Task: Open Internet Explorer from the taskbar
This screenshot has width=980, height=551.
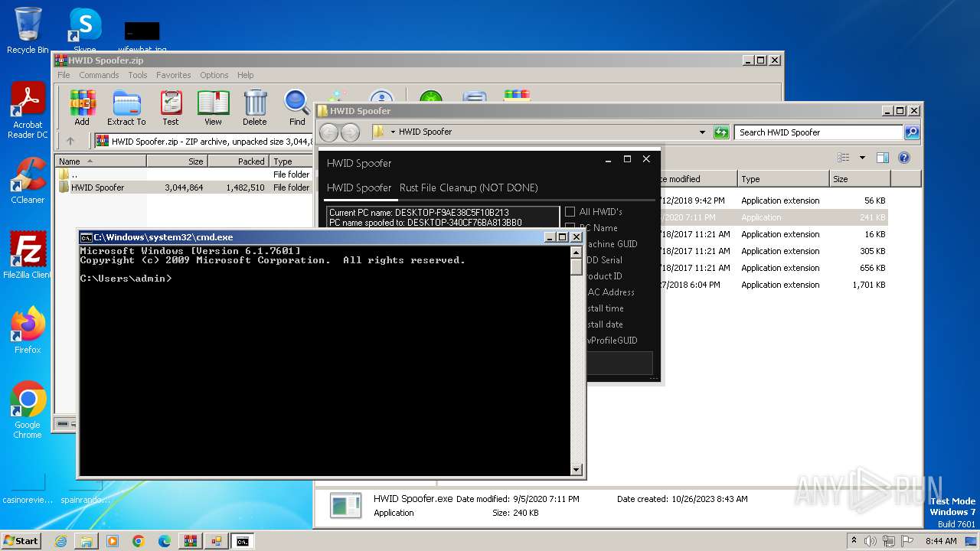Action: tap(60, 541)
